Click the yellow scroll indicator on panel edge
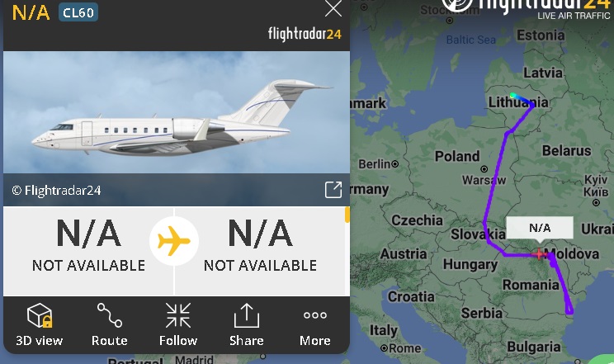This screenshot has width=614, height=364. tap(347, 215)
